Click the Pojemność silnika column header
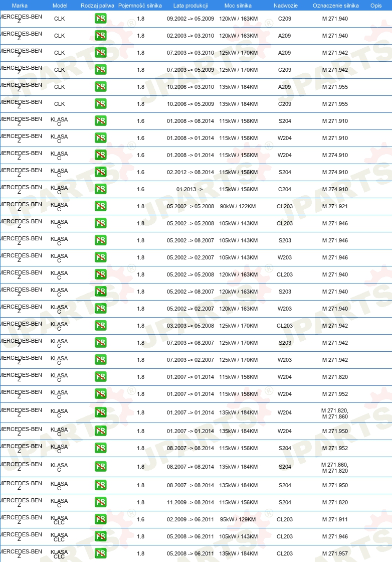The width and height of the screenshot is (392, 562). pos(140,6)
